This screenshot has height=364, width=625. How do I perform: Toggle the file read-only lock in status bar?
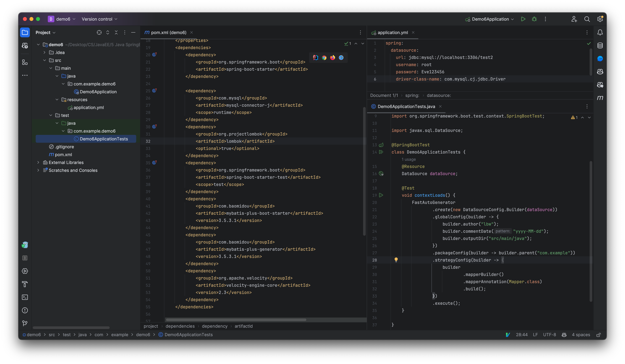[598, 335]
